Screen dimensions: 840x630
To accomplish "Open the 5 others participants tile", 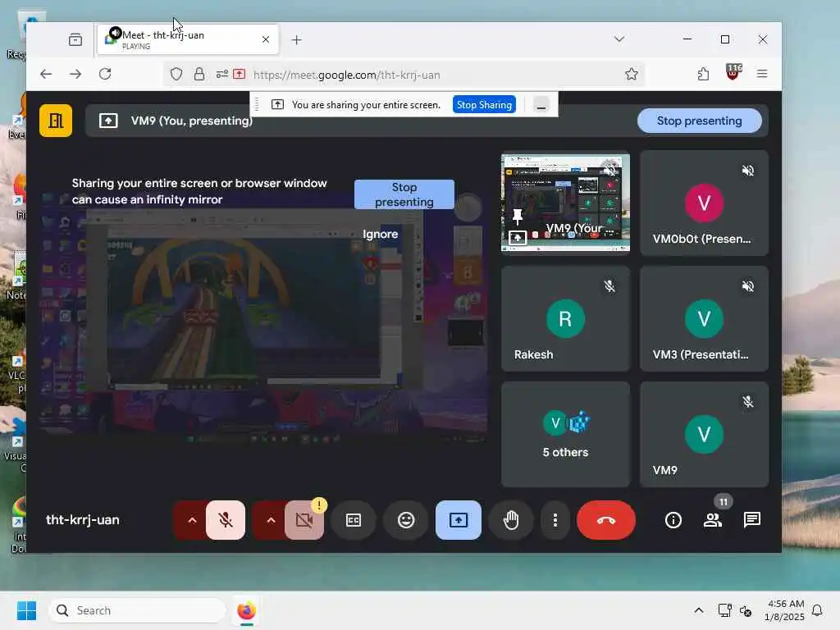I will [x=565, y=435].
